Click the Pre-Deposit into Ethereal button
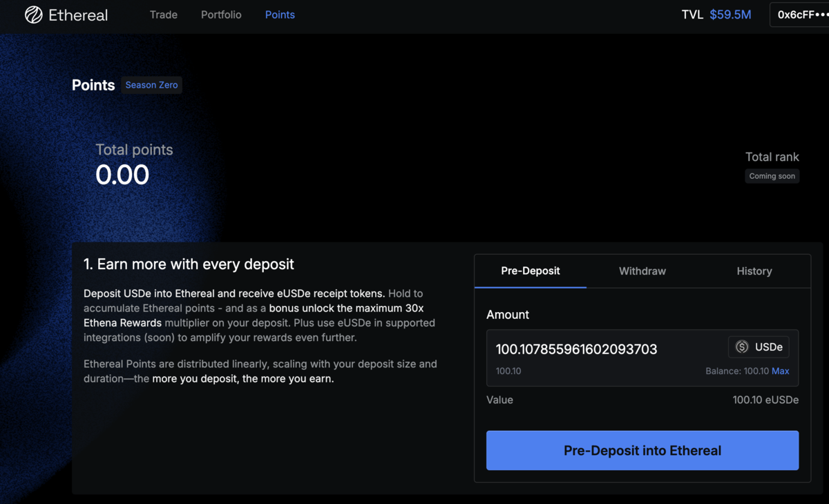This screenshot has width=829, height=504. coord(642,450)
